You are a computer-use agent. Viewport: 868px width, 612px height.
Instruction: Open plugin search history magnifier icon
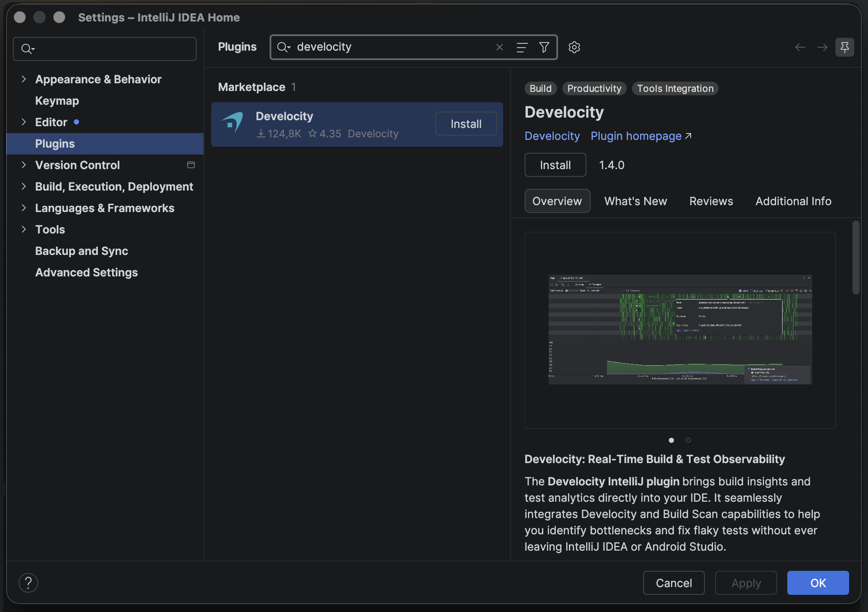(x=284, y=47)
